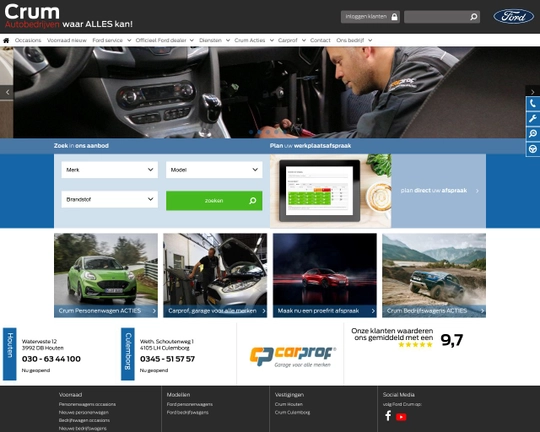This screenshot has width=540, height=432.
Task: Open the Occasions menu item
Action: point(28,40)
